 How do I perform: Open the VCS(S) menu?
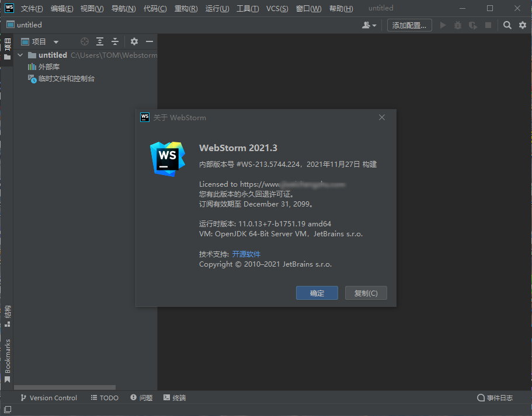pos(277,9)
